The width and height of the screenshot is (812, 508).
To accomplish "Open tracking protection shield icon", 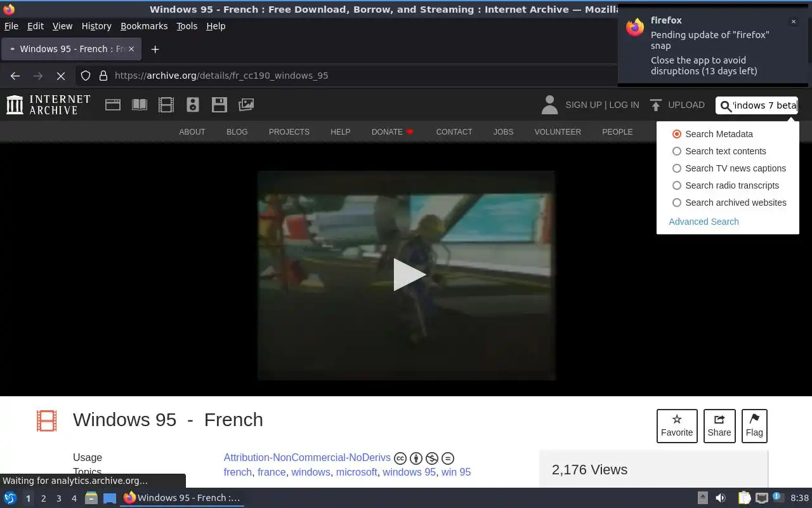I will point(86,76).
